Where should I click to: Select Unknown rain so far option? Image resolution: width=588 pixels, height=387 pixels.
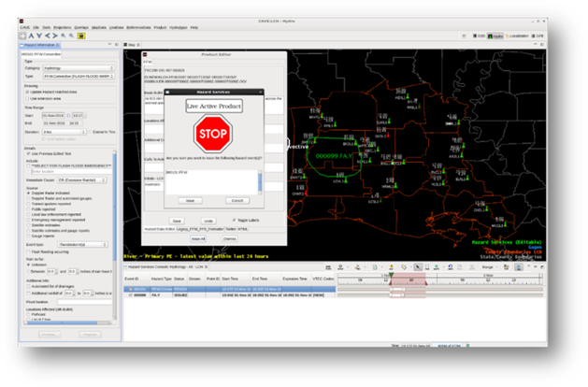[x=28, y=265]
